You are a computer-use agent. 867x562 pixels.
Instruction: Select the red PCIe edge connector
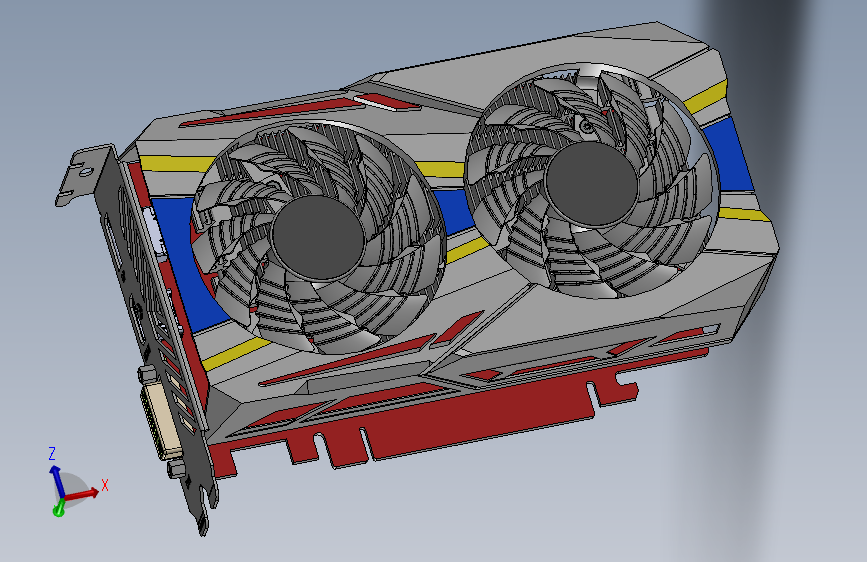(479, 421)
